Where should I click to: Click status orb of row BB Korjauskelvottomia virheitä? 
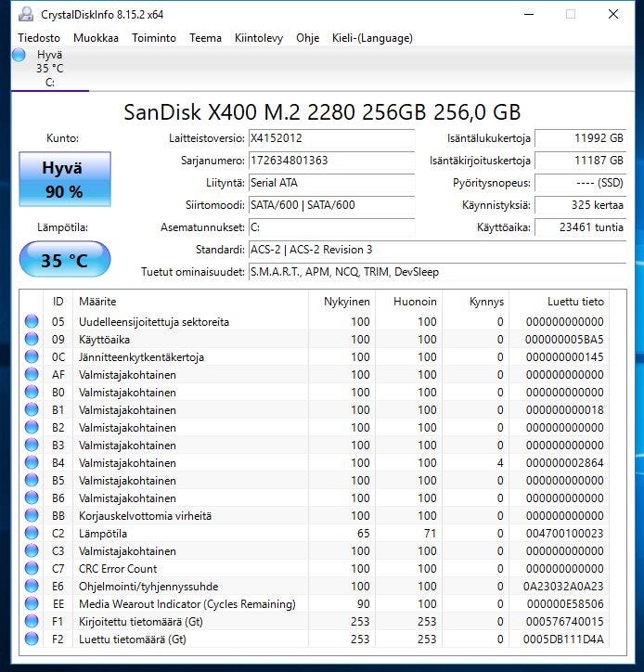[32, 515]
